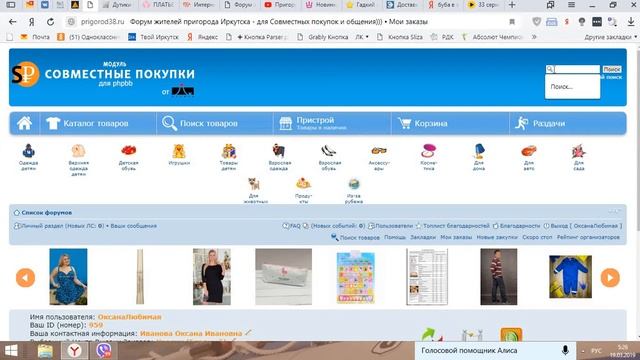Expand the Другие закладки dropdown
Viewport: 640px width, 360px height.
[610, 37]
